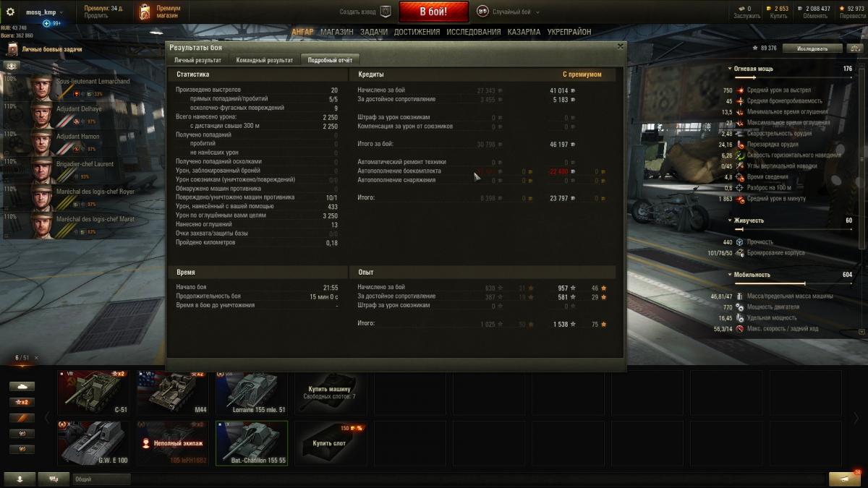Collapse the Mobility section
The height and width of the screenshot is (488, 868).
click(730, 275)
